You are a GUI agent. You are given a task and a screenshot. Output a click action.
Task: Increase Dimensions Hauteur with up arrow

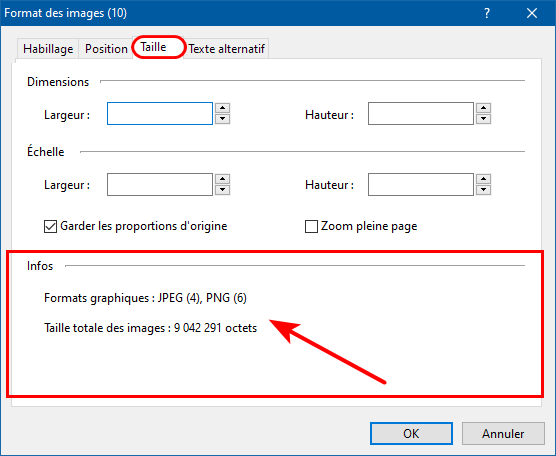coord(483,108)
